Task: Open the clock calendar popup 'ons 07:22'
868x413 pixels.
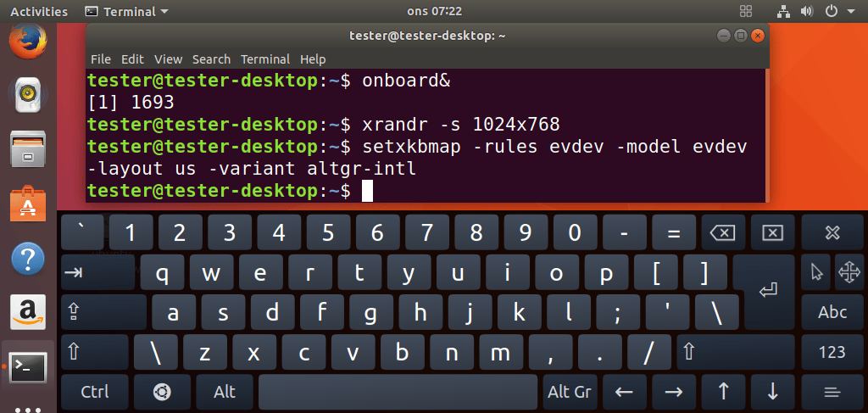Action: pos(434,11)
